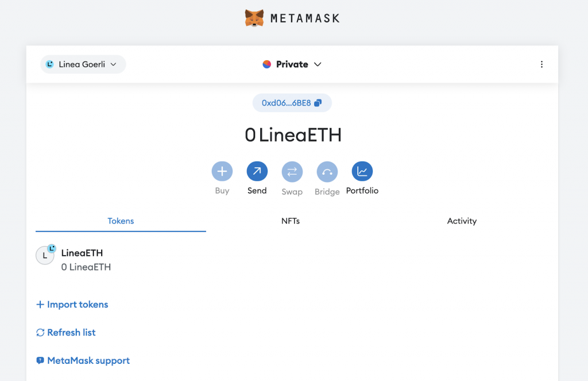
Task: Open Portfolio via its chart icon
Action: [362, 171]
